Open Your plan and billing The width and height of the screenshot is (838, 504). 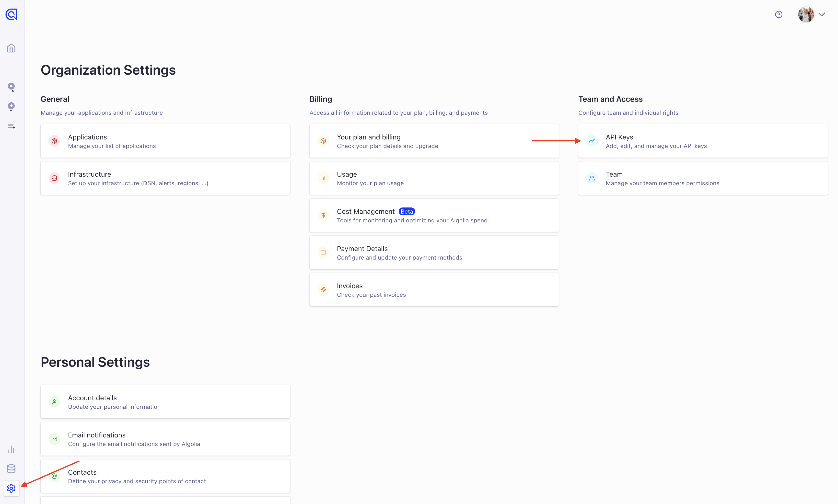click(434, 141)
